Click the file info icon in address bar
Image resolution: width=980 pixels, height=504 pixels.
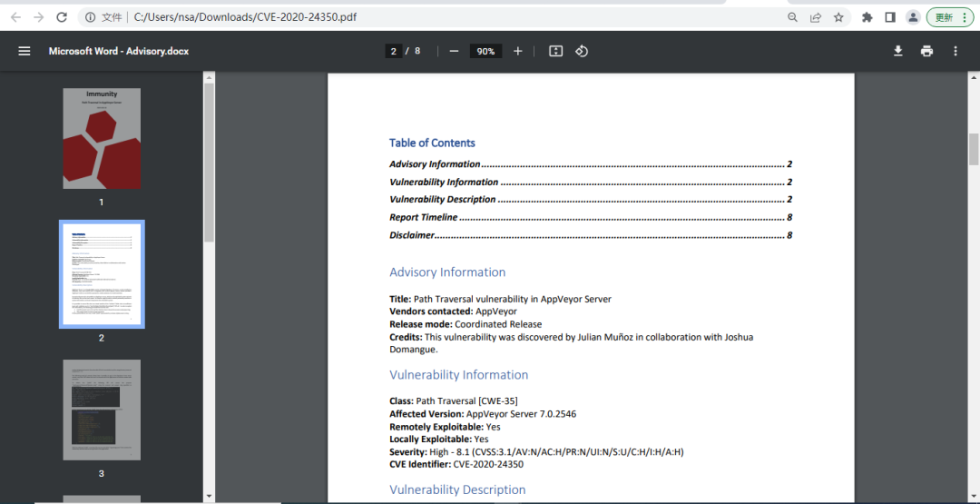coord(91,17)
